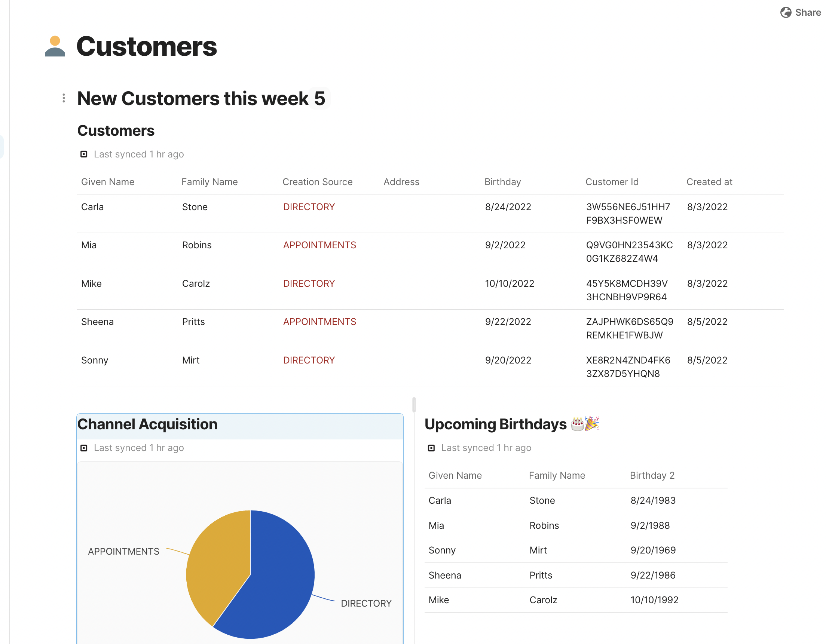The height and width of the screenshot is (644, 826).
Task: Click the Customers table sync icon
Action: point(84,154)
